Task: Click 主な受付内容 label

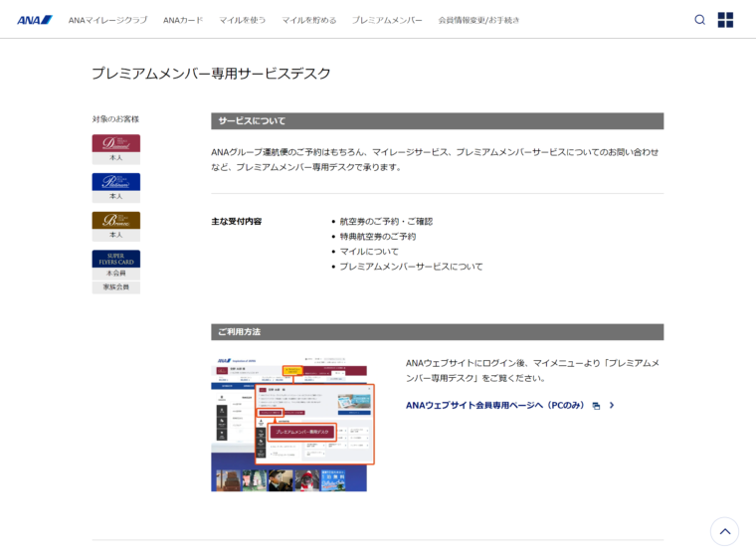Action: click(237, 222)
